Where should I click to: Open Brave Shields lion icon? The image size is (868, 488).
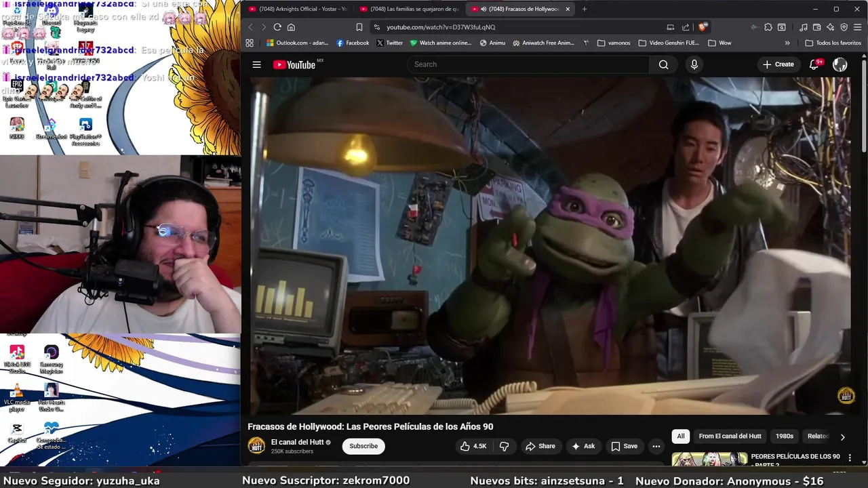tap(703, 27)
